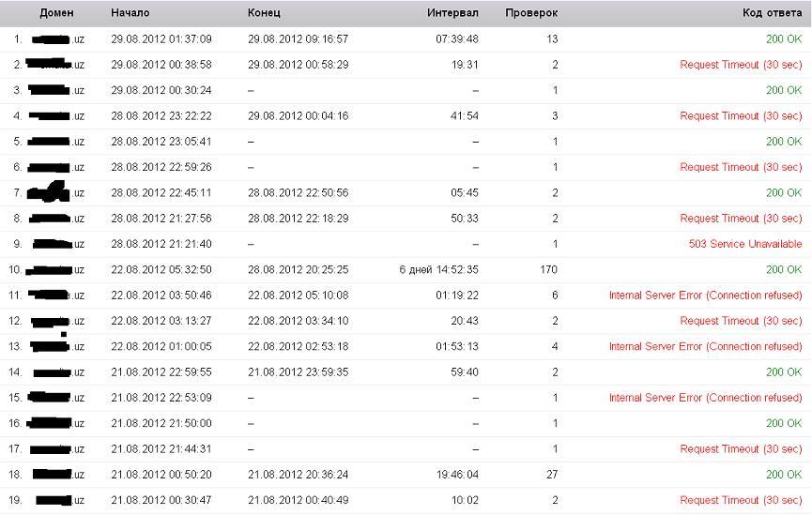Viewport: 812px width, 515px height.
Task: Select row 10 interval 6 дней 14:52:35
Action: (x=438, y=269)
